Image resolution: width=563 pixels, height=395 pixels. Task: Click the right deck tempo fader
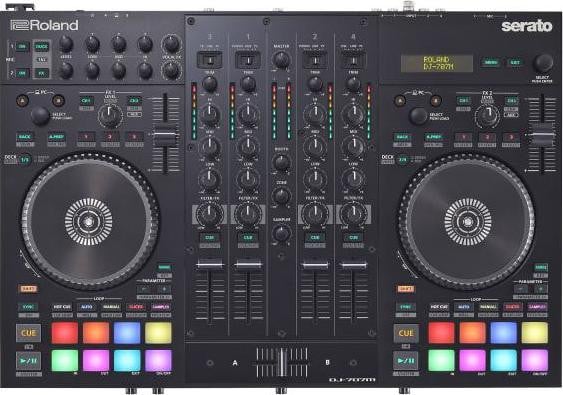click(x=543, y=137)
